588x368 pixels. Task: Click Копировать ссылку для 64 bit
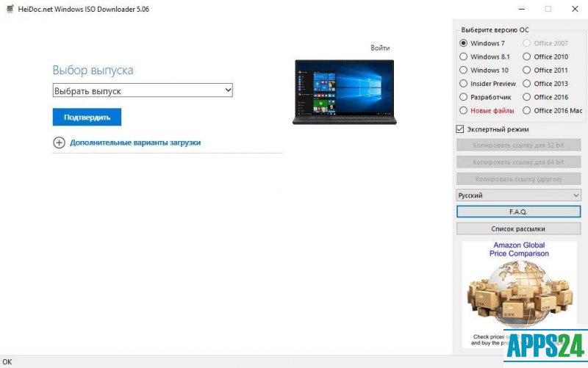click(519, 162)
